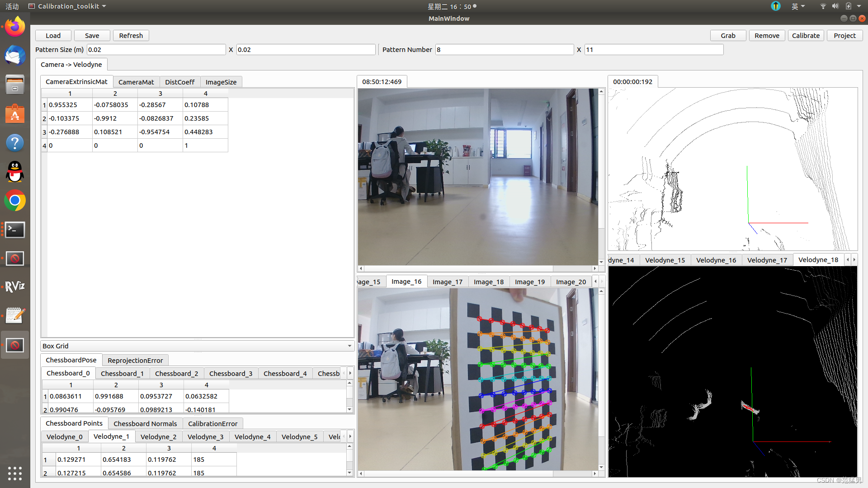Click the Calibrate button in toolbar

pyautogui.click(x=806, y=35)
